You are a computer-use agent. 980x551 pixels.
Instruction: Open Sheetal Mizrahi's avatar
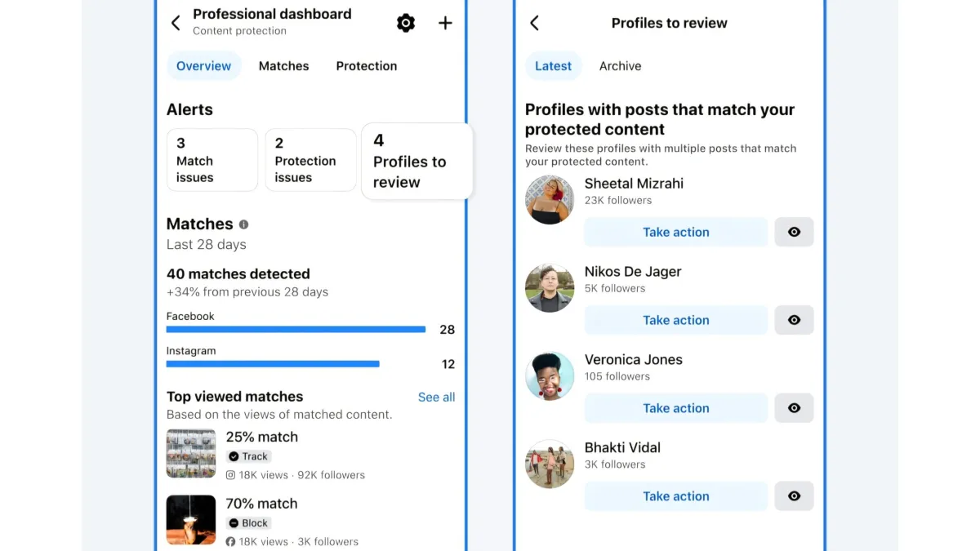(x=550, y=200)
